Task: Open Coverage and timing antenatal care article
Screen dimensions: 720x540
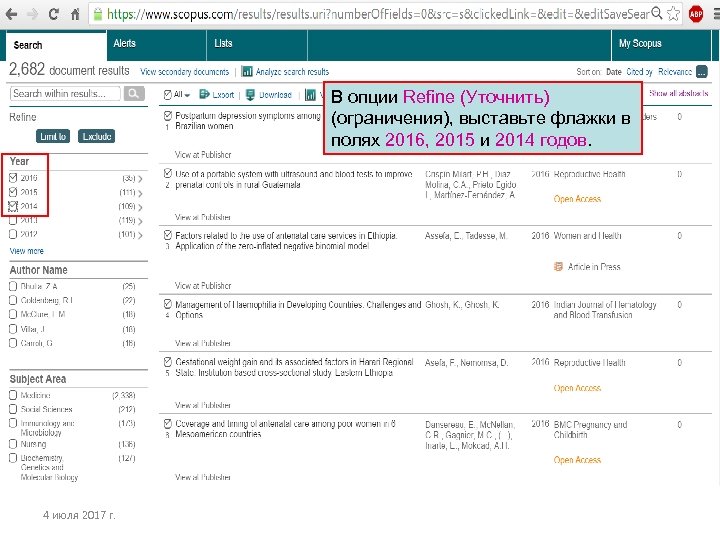Action: point(285,429)
